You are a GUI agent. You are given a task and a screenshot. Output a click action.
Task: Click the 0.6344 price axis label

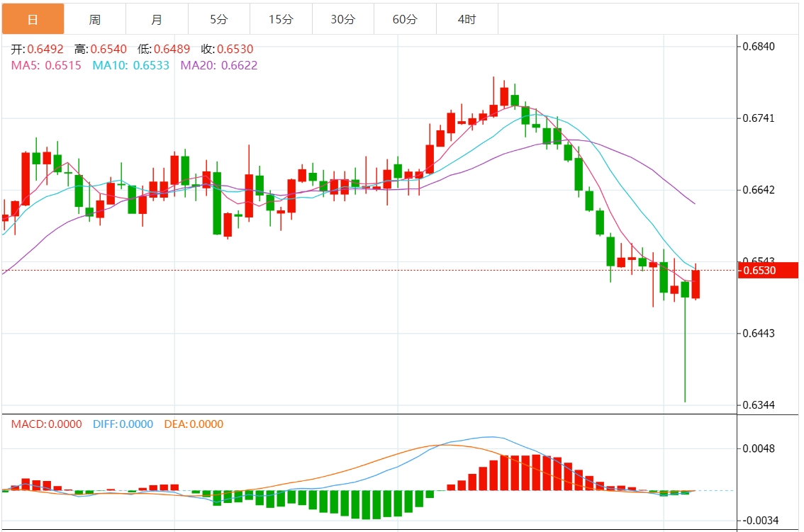[759, 405]
